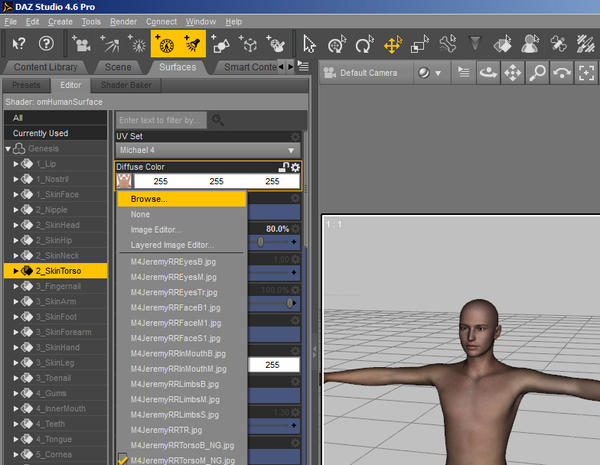Click the Diffuse Color lock icon
This screenshot has height=465, width=600.
(283, 167)
